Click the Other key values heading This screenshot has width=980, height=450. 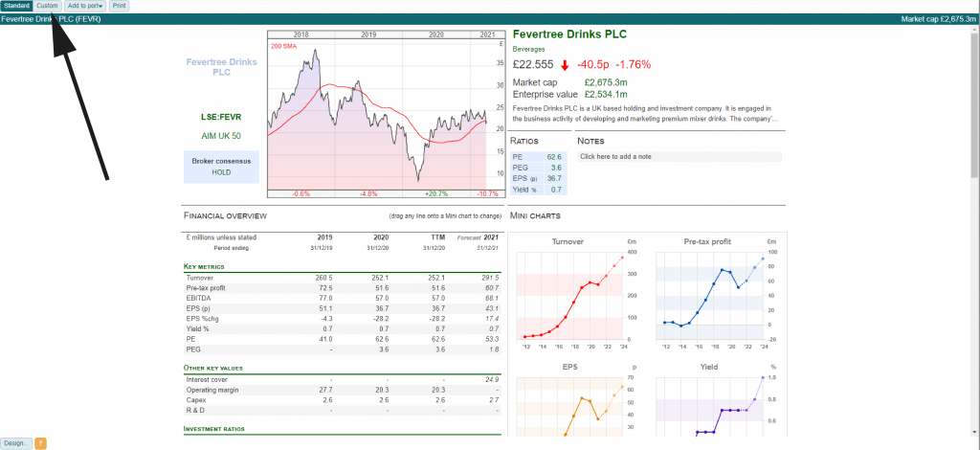(213, 368)
